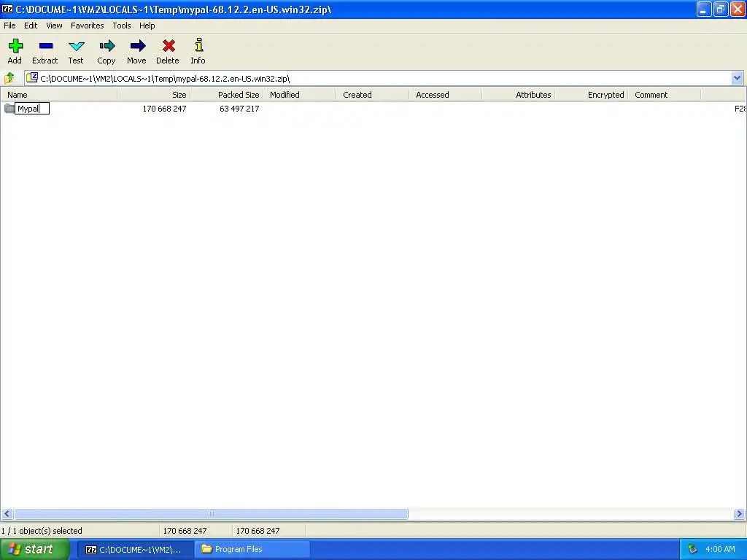The height and width of the screenshot is (560, 747).
Task: Click the horizontal scrollbar thumb
Action: [211, 514]
